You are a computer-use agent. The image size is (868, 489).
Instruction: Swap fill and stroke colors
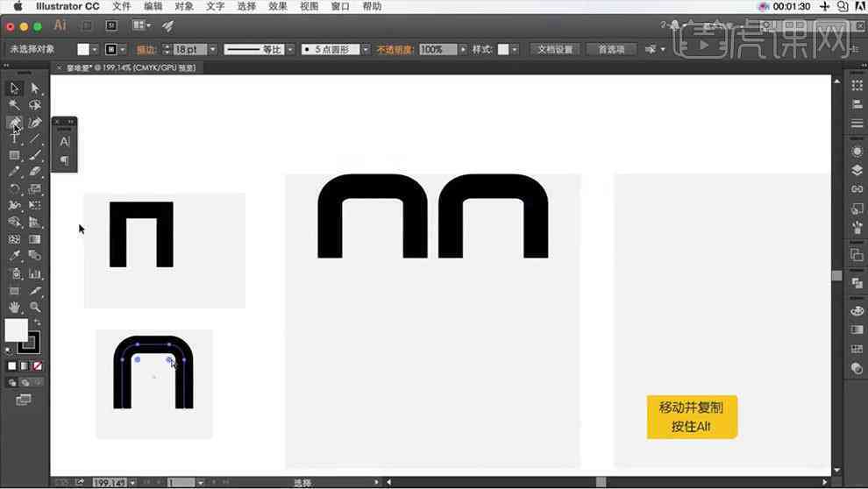(37, 322)
